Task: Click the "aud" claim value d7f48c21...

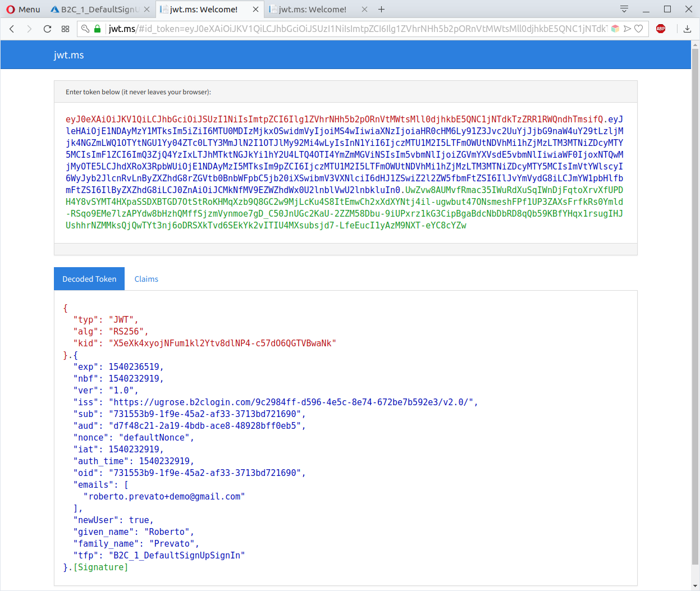Action: (205, 425)
